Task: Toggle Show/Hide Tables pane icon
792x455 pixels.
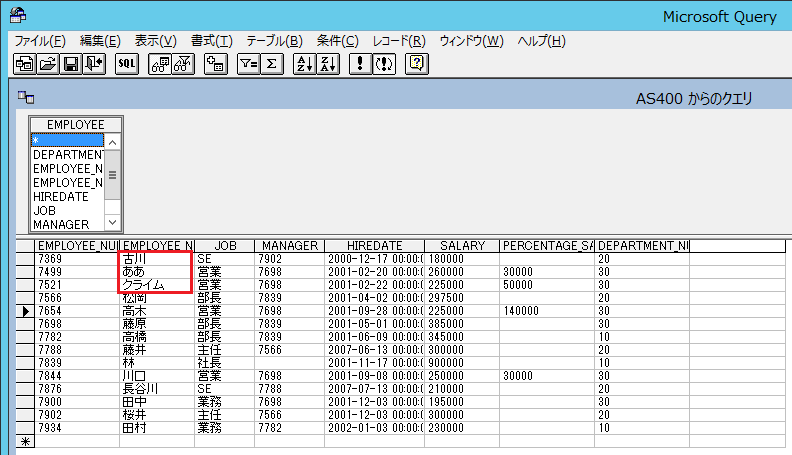Action: pyautogui.click(x=159, y=64)
